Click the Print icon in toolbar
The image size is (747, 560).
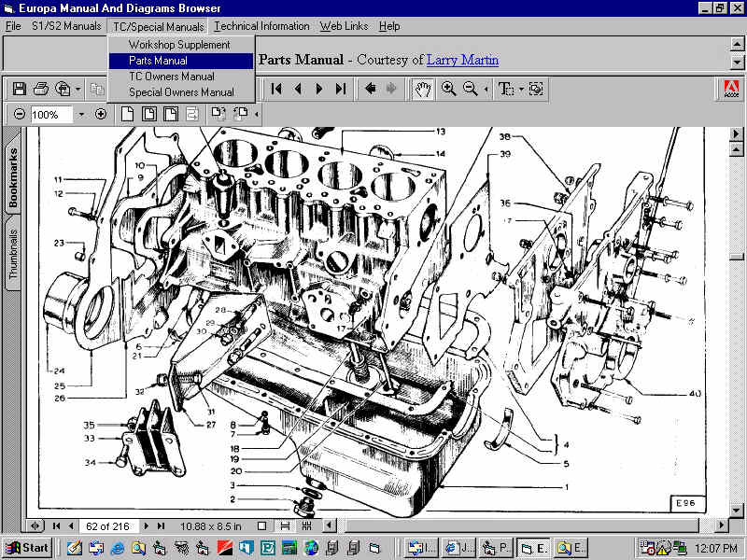pos(41,89)
